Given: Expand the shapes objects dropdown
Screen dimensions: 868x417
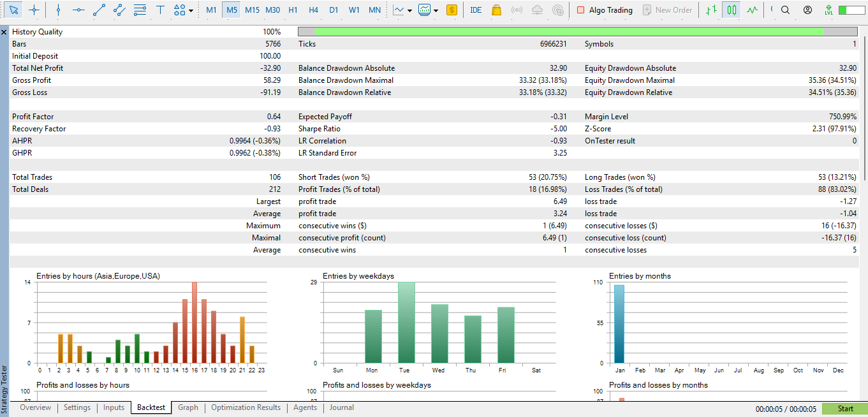Looking at the screenshot, I should pos(189,9).
